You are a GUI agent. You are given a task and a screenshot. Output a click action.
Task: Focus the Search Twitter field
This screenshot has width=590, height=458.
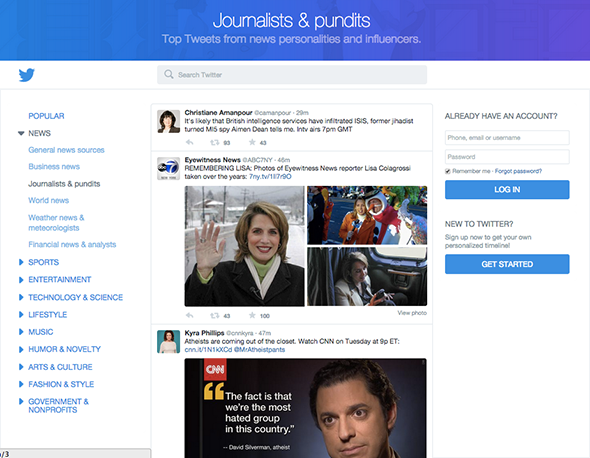(292, 75)
